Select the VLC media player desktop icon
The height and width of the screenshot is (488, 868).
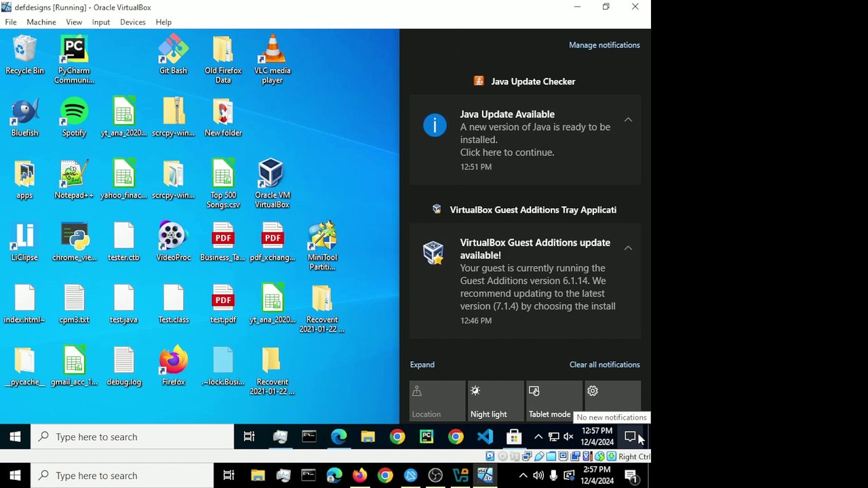(x=272, y=60)
